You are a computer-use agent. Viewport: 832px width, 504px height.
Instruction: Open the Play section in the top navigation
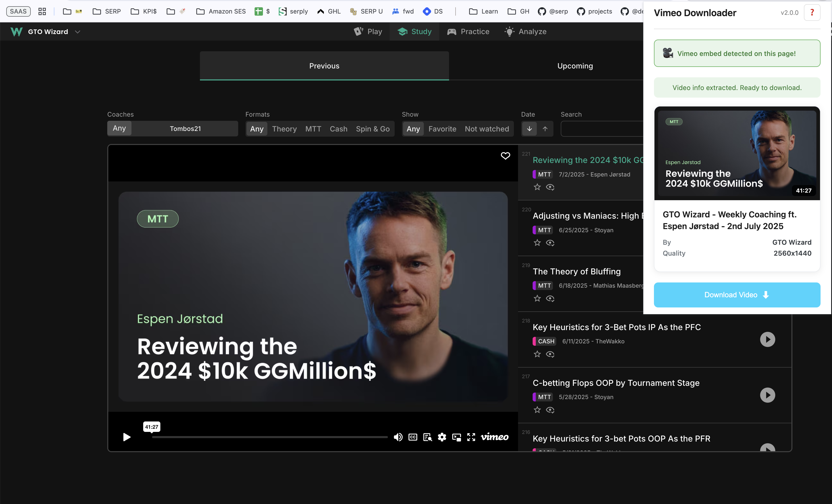(x=368, y=32)
